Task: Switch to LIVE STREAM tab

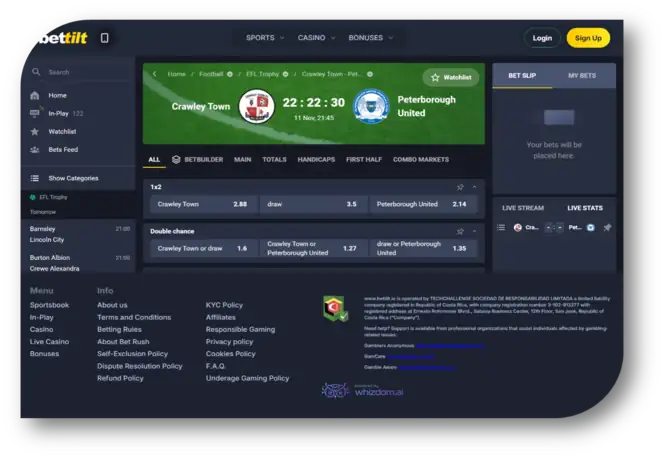Action: tap(523, 208)
